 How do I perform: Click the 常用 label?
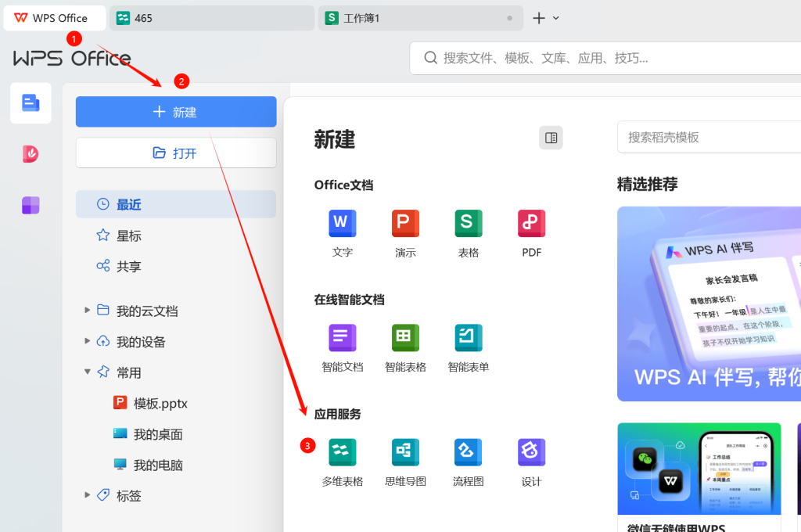tap(129, 372)
